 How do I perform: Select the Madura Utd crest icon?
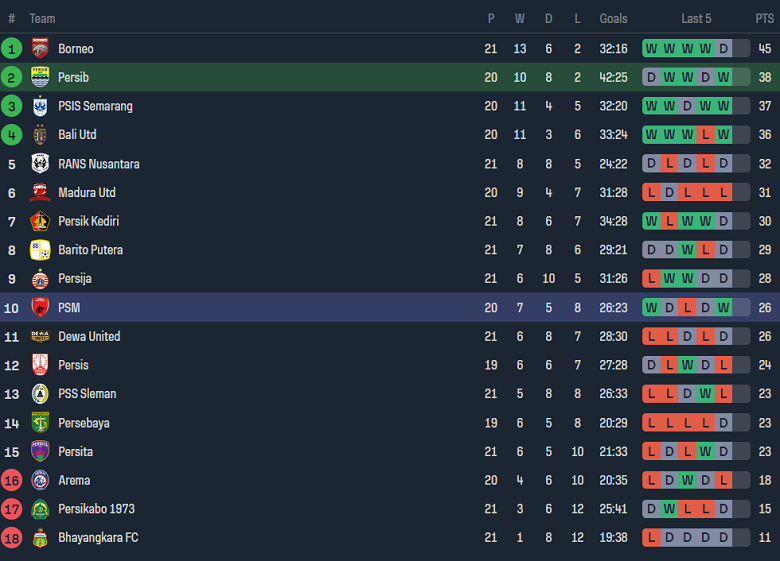click(40, 193)
